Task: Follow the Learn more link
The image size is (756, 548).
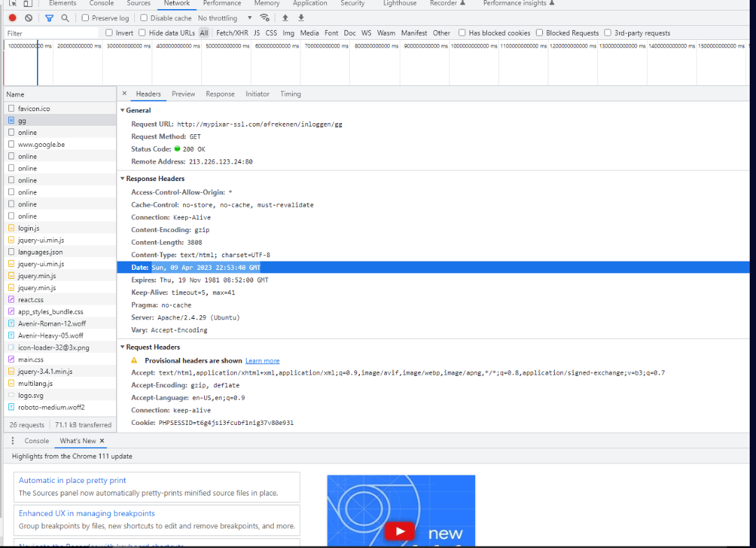Action: tap(262, 361)
